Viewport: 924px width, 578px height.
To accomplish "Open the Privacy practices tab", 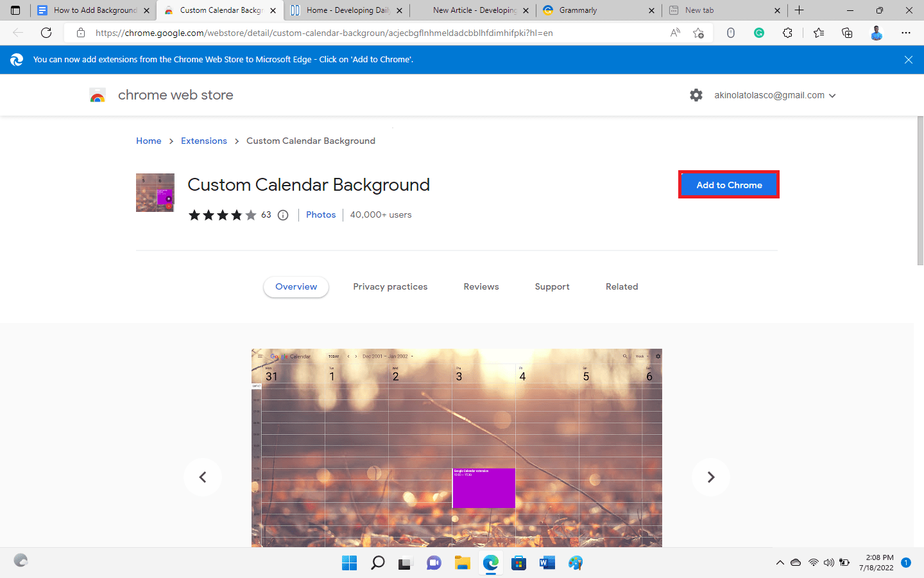I will click(x=390, y=287).
